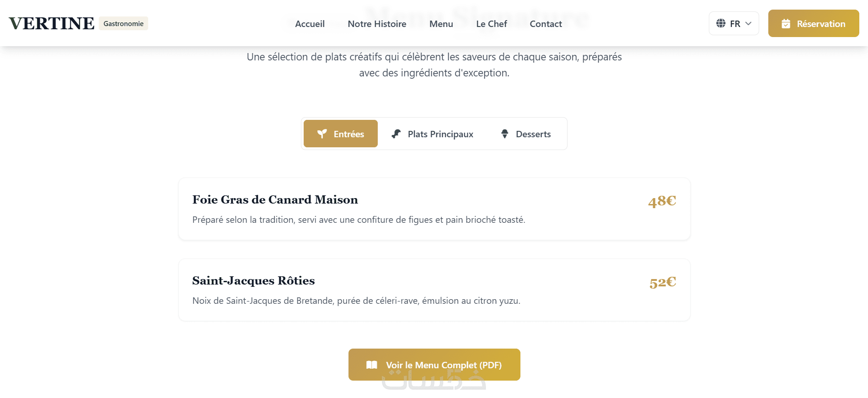Open the Notre Histoire page
The height and width of the screenshot is (398, 868).
pyautogui.click(x=377, y=24)
